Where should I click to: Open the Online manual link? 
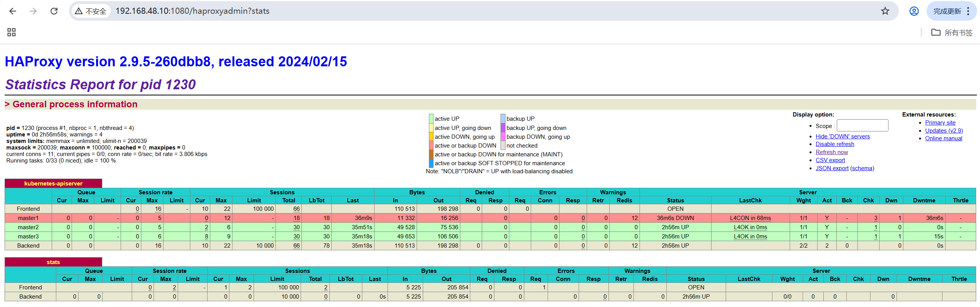pyautogui.click(x=944, y=138)
